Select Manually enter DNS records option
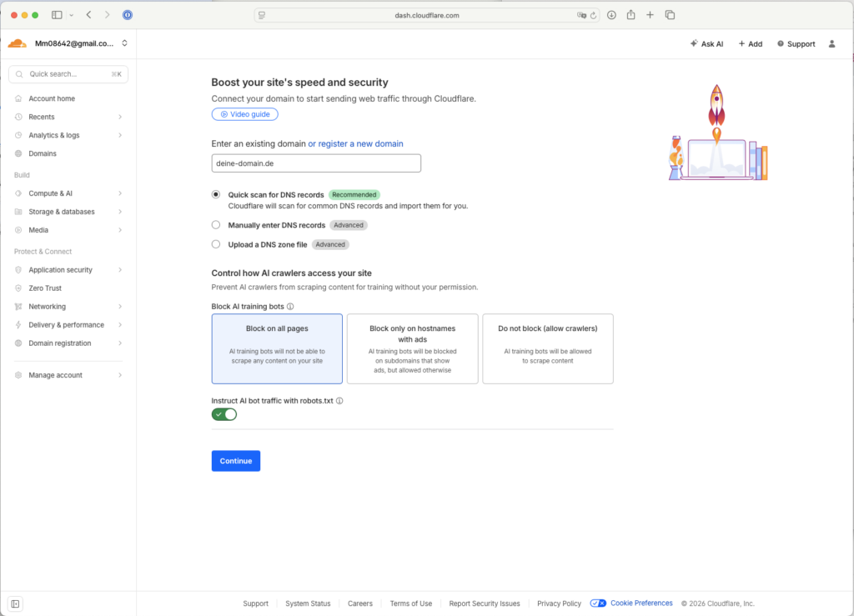Viewport: 854px width, 616px height. coord(216,225)
